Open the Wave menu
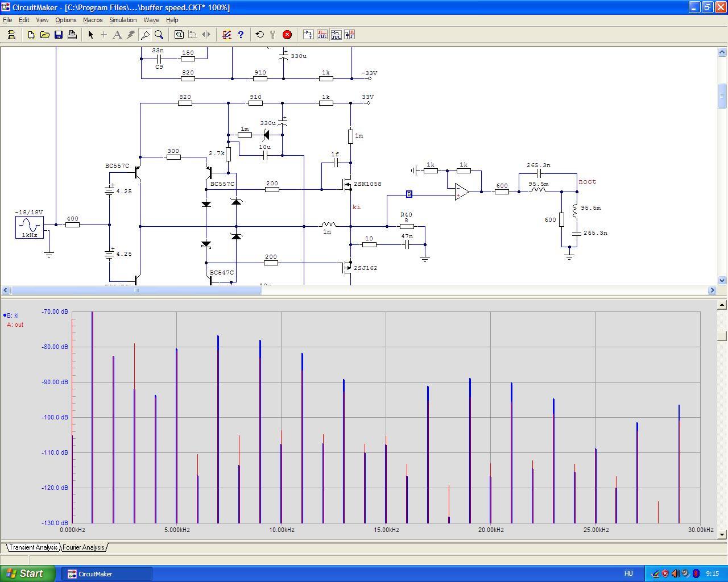The width and height of the screenshot is (728, 582). pos(151,20)
